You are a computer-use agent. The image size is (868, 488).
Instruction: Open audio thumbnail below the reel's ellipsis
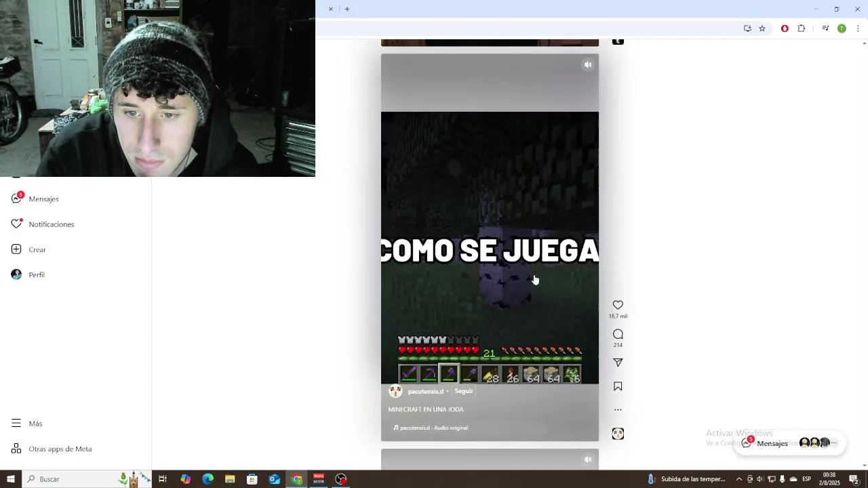pyautogui.click(x=618, y=434)
